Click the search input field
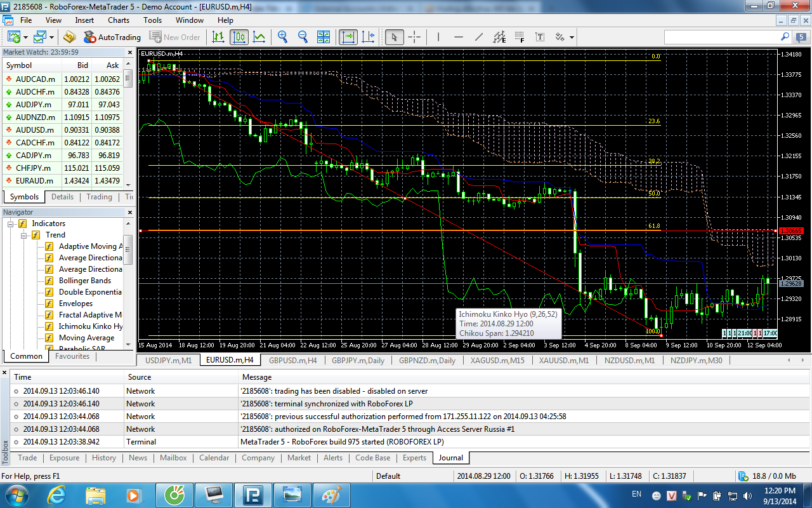The height and width of the screenshot is (508, 812). (x=721, y=37)
